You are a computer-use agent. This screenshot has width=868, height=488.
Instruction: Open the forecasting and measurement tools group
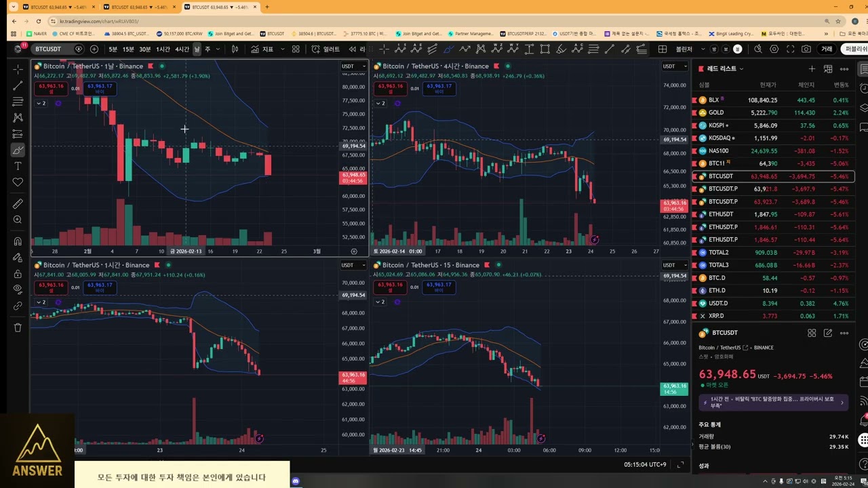[x=18, y=134]
